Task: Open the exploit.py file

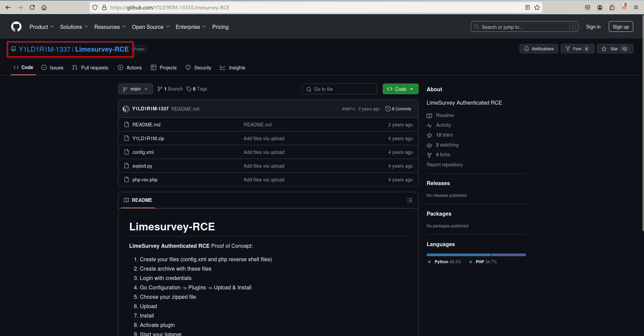Action: click(142, 166)
